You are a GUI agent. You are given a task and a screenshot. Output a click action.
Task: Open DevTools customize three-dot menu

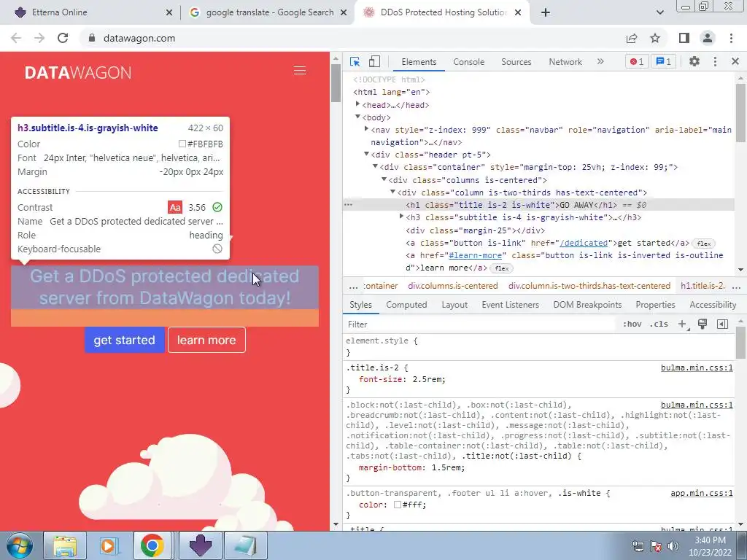tap(715, 61)
